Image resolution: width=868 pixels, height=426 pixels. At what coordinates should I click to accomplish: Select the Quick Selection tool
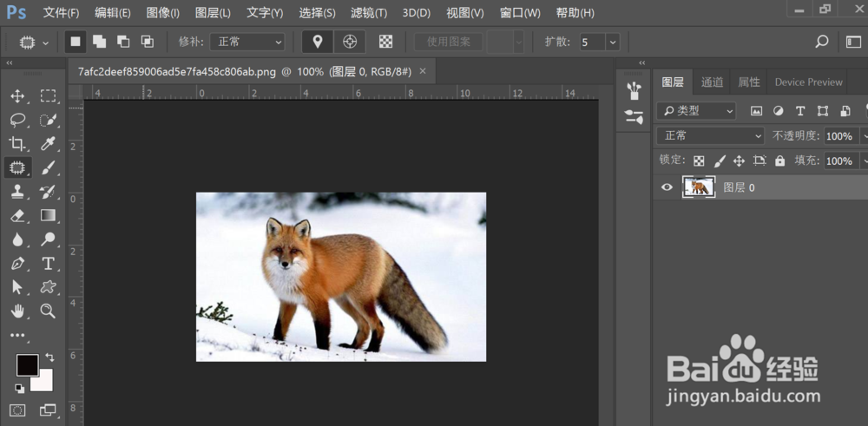[48, 120]
